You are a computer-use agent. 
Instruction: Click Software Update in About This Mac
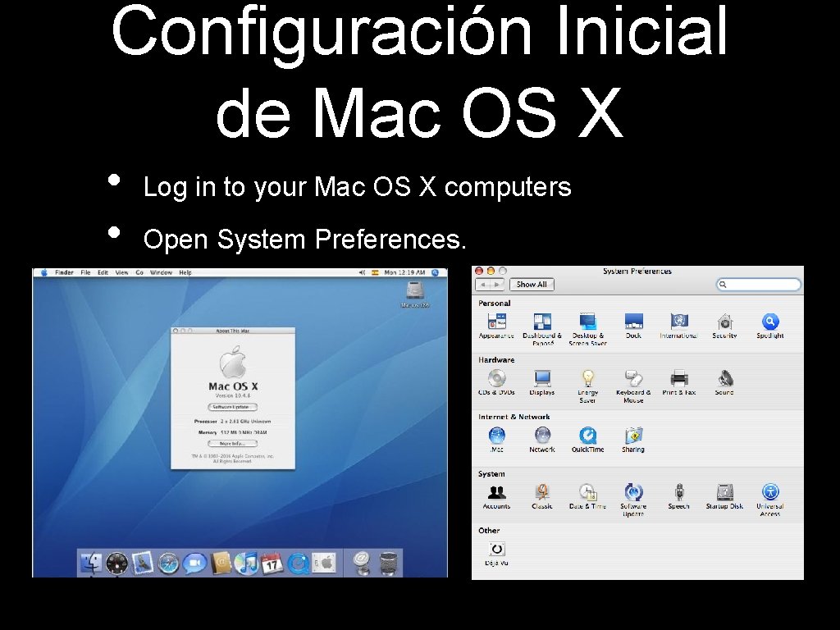[232, 407]
